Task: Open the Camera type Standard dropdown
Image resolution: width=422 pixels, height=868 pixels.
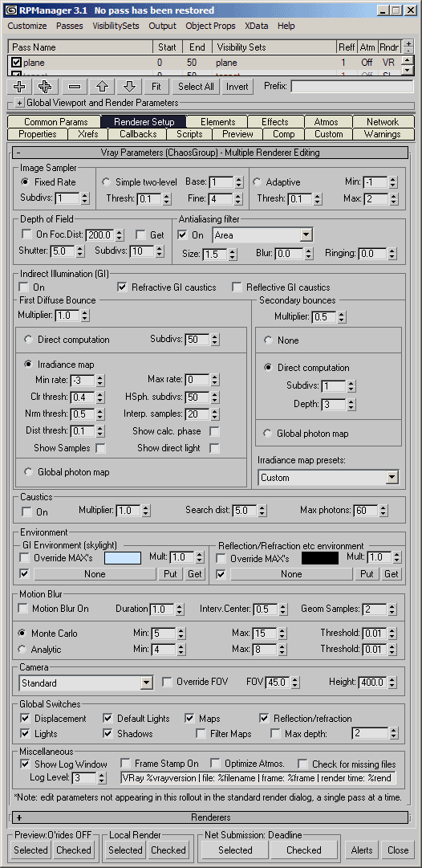Action: [x=147, y=683]
